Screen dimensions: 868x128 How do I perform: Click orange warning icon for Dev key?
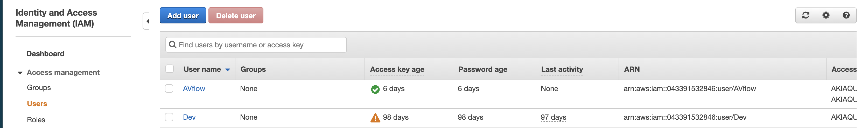coord(375,118)
